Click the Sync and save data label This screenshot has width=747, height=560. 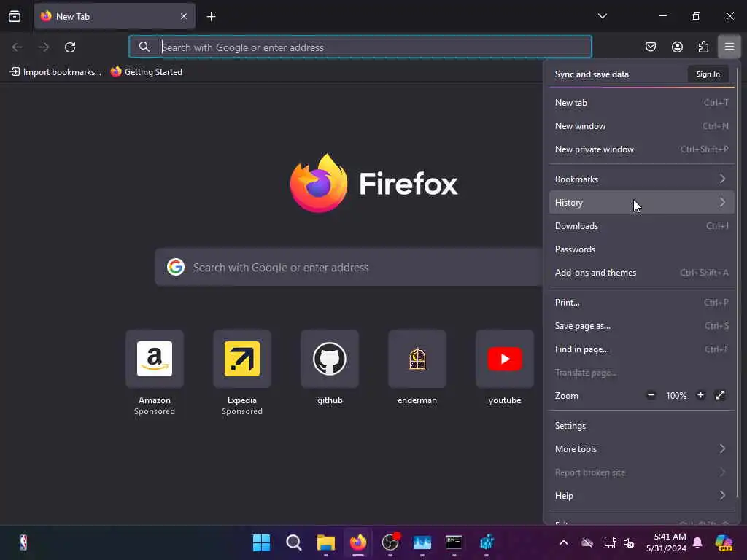tap(592, 74)
